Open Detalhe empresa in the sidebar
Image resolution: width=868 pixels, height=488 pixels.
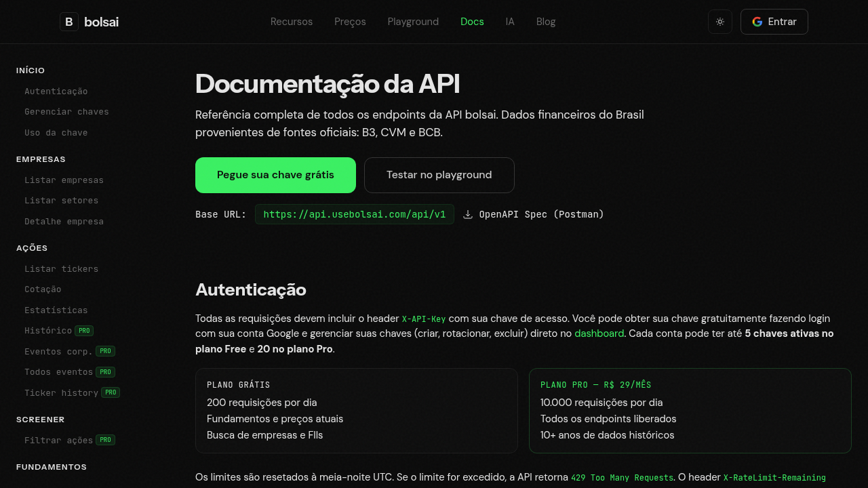click(x=64, y=222)
